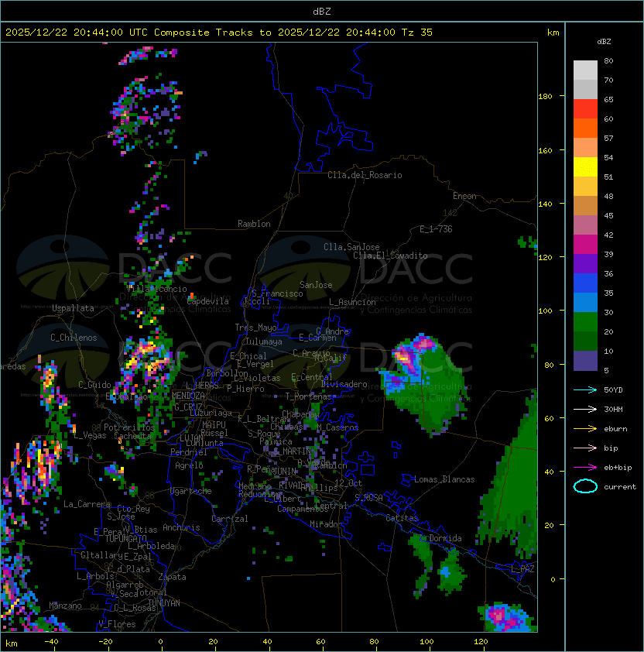
Task: Click the cyan 'current' ellipse legend icon
Action: [585, 486]
